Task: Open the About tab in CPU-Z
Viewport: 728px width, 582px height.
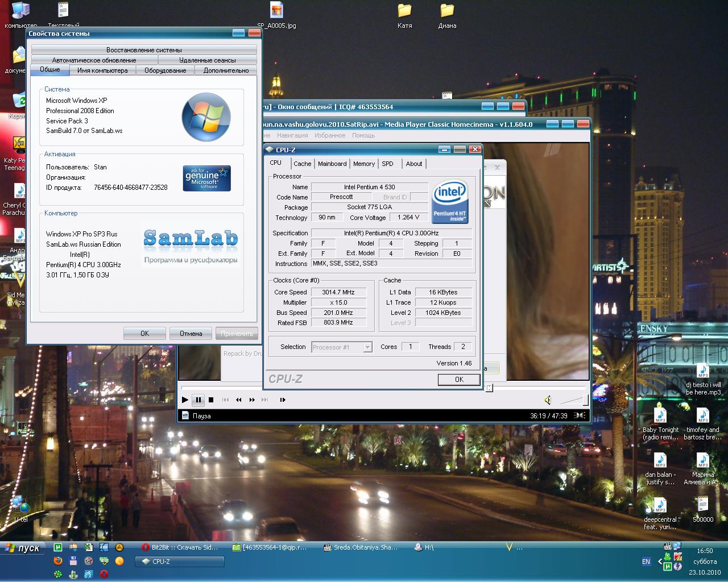Action: [x=414, y=164]
